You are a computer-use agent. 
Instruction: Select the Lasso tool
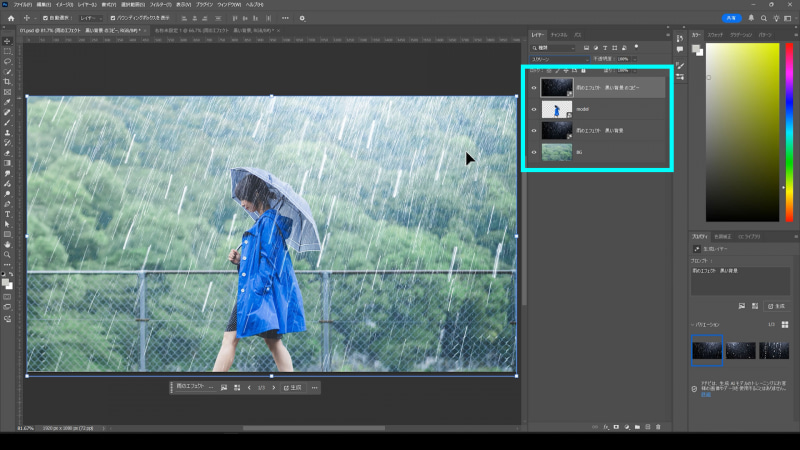pyautogui.click(x=7, y=62)
